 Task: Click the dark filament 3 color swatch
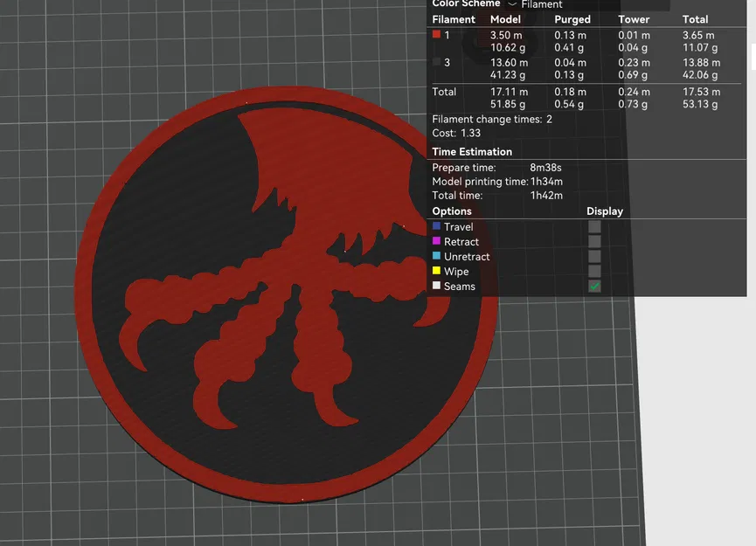tap(436, 62)
